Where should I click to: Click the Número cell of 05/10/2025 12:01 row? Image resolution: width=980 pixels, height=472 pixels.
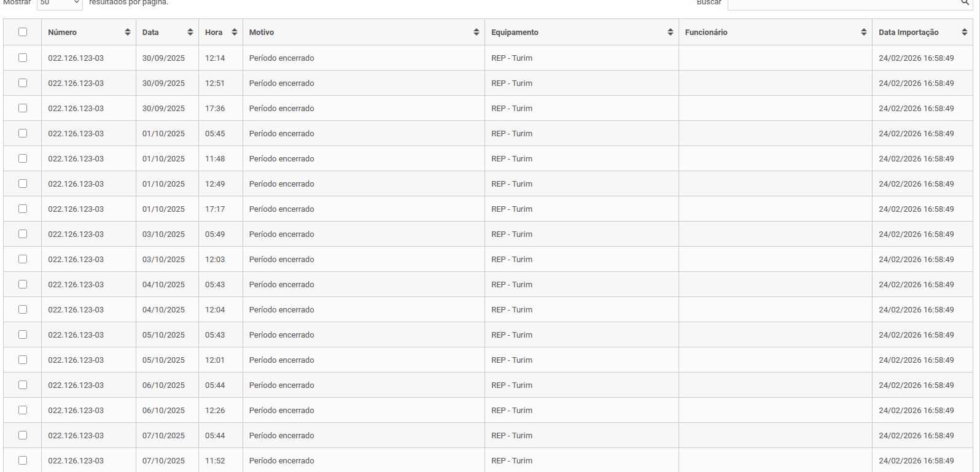[76, 360]
